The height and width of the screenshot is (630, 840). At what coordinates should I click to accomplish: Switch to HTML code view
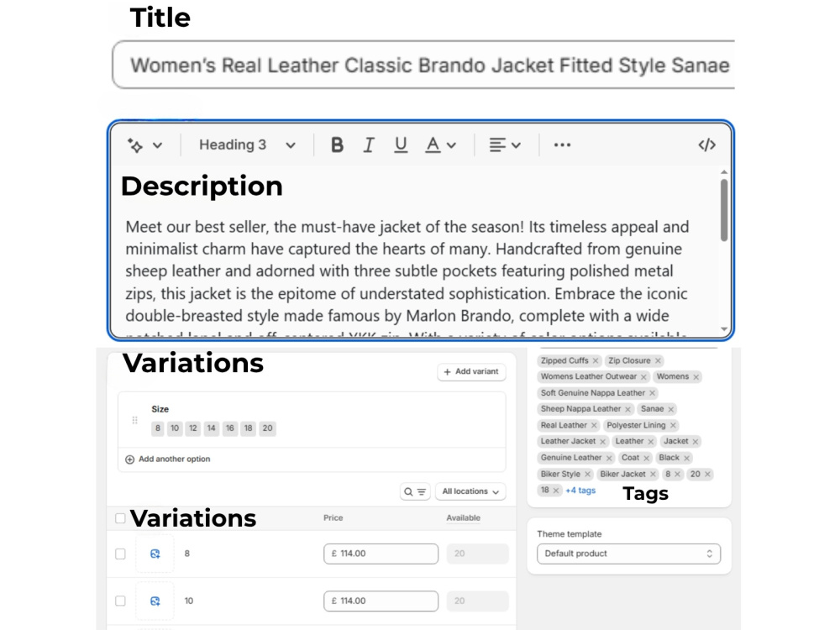coord(706,145)
